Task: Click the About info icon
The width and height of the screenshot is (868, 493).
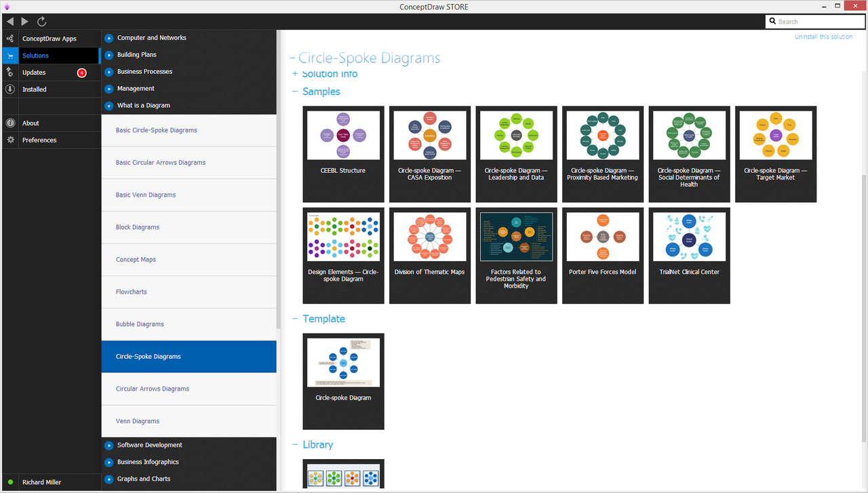Action: [x=10, y=123]
